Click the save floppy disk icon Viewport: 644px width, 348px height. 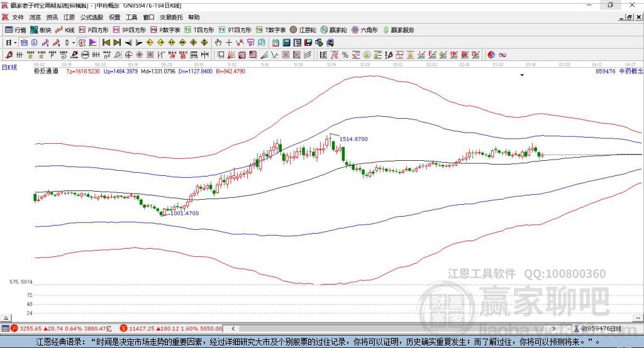pos(308,43)
